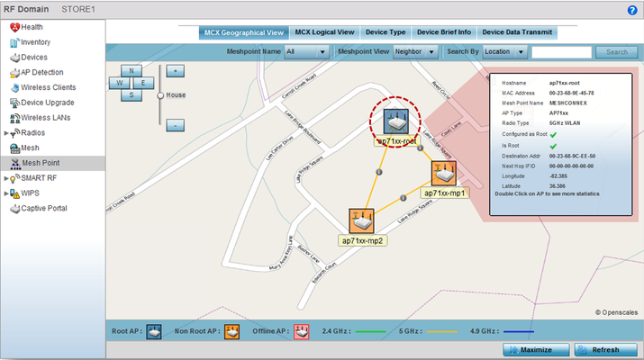Click the MAC Address value 00-23-68-9E-45-78
Viewport: 644px width, 360px height.
point(571,94)
